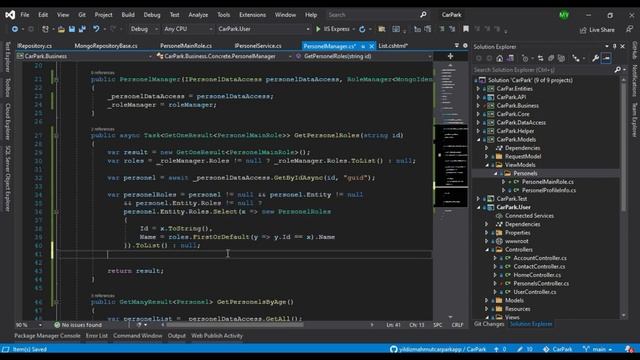This screenshot has height=360, width=640.
Task: Open the Build menu
Action: (128, 15)
